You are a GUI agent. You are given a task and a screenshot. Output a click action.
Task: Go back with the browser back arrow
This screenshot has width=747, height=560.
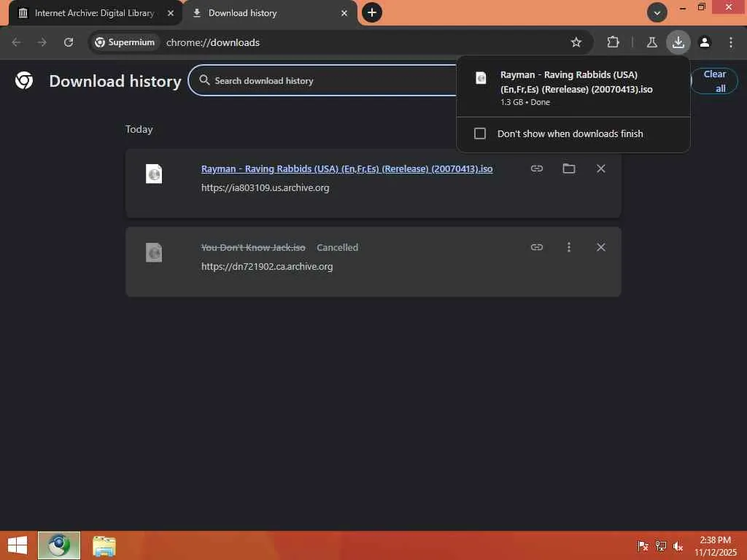[x=16, y=42]
